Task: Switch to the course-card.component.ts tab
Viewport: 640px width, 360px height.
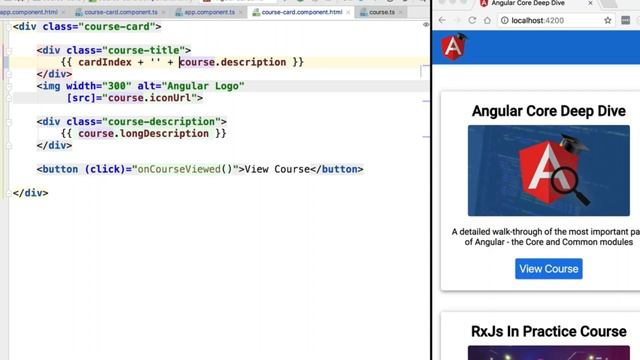Action: pos(121,12)
